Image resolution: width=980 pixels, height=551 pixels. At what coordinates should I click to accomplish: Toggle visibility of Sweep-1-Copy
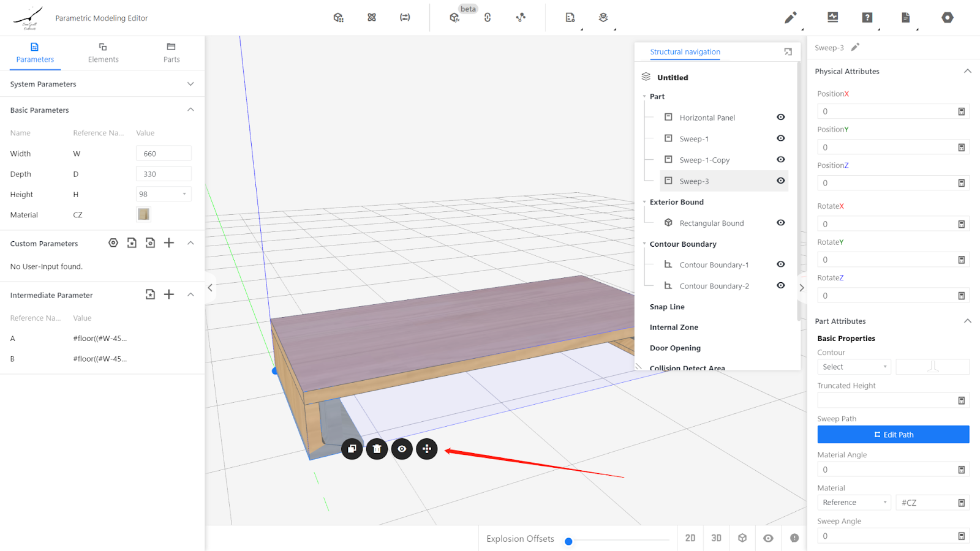(x=780, y=160)
